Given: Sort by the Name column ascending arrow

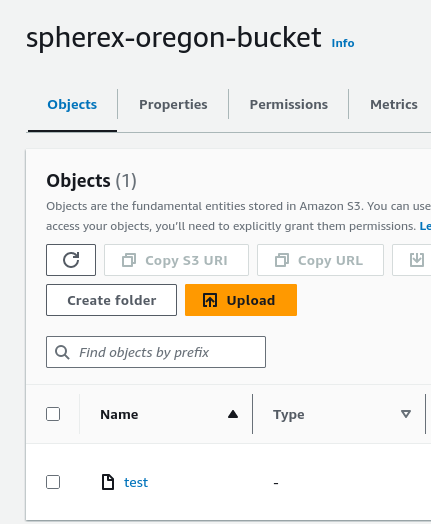Looking at the screenshot, I should (x=233, y=414).
